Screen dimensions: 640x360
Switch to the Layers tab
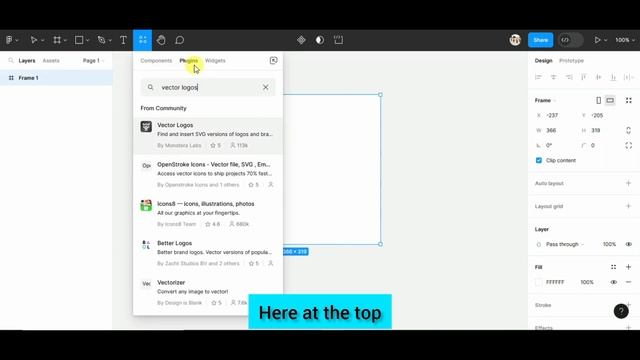(x=27, y=60)
